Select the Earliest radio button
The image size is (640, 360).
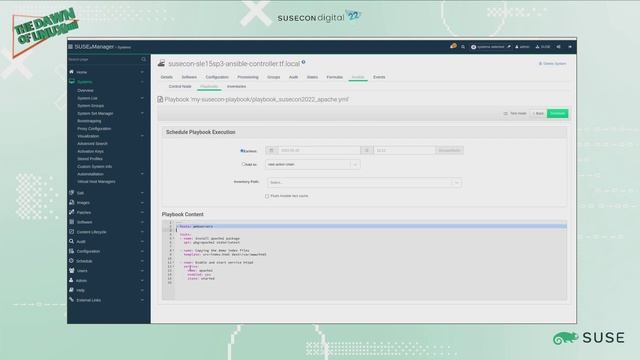tap(242, 151)
